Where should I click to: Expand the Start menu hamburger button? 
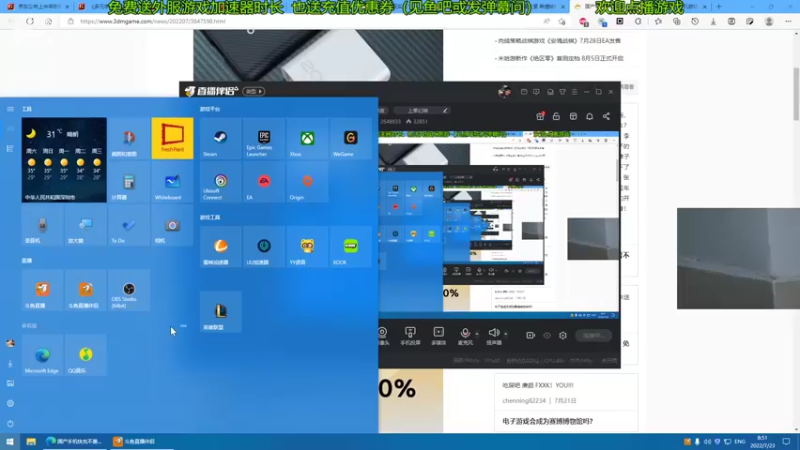(x=10, y=109)
